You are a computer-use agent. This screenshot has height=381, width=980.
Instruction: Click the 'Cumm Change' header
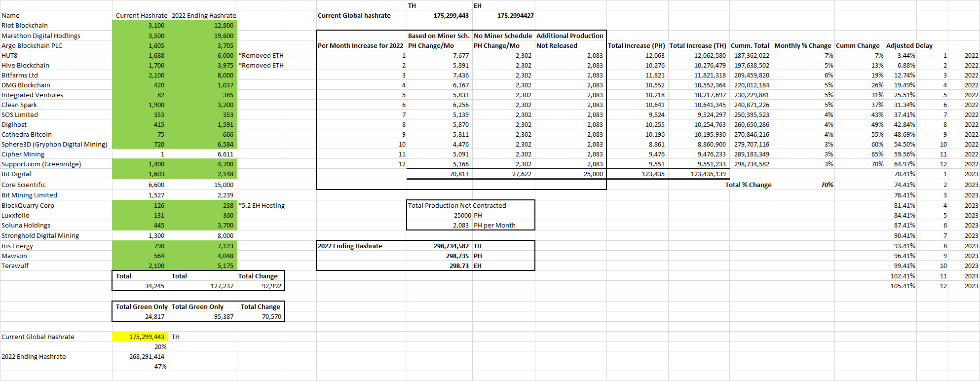coord(858,45)
